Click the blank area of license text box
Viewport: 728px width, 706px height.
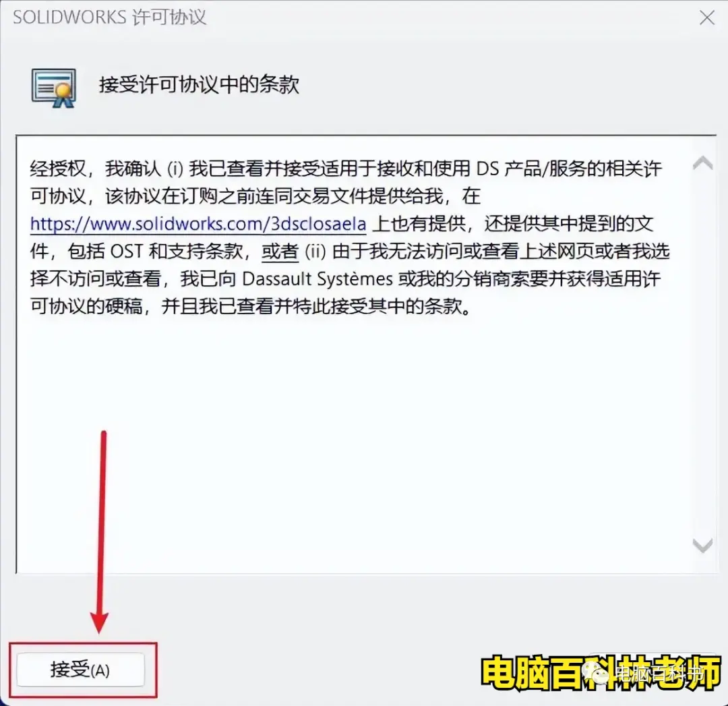353,441
